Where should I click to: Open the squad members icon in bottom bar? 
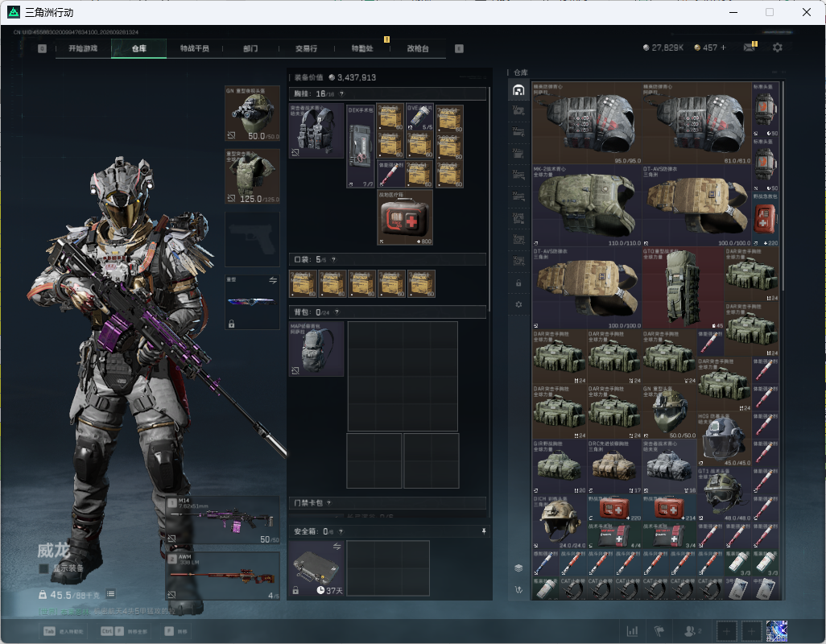pos(692,630)
